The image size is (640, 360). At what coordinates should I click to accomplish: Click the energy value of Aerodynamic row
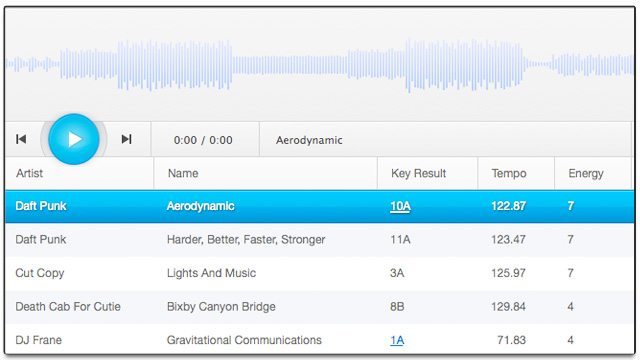(x=571, y=206)
